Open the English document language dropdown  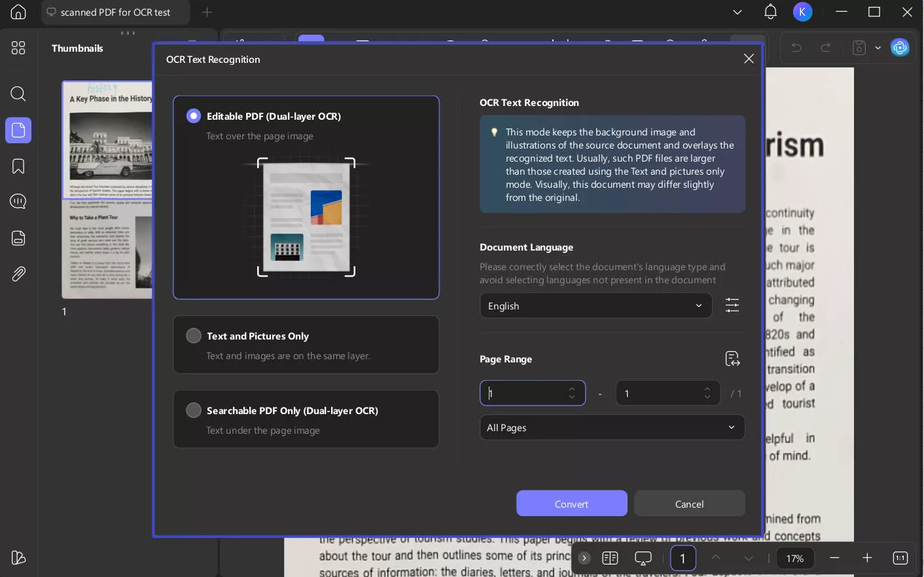pos(595,306)
